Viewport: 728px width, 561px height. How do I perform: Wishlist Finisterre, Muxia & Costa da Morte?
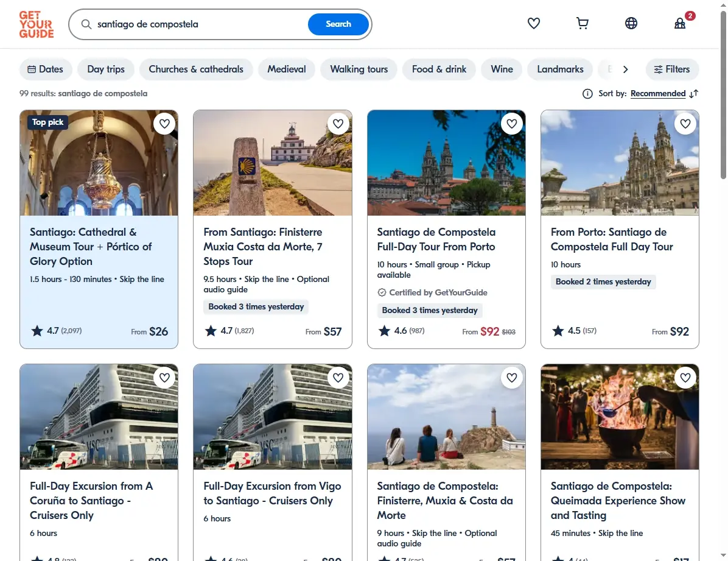[512, 378]
